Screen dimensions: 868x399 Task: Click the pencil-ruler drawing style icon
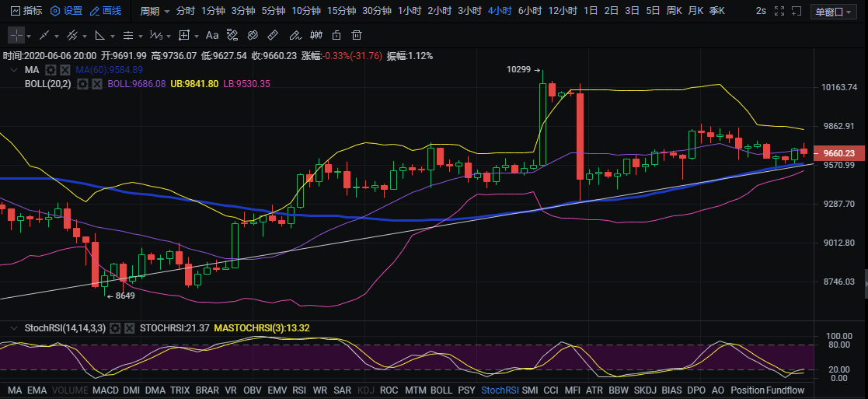click(x=232, y=36)
